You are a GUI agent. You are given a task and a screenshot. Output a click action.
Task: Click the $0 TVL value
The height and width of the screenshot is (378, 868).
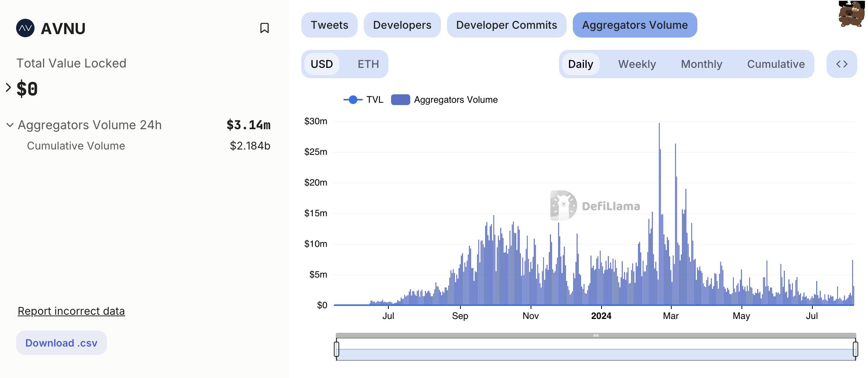coord(27,89)
